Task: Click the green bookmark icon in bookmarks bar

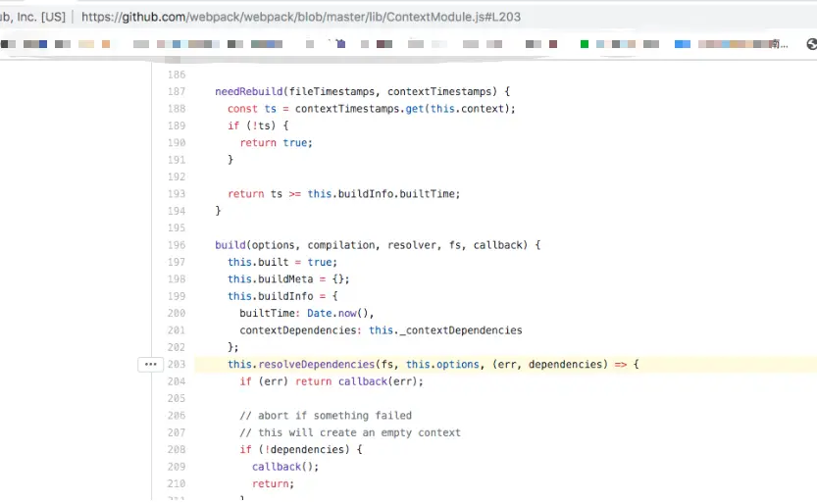Action: click(x=585, y=44)
